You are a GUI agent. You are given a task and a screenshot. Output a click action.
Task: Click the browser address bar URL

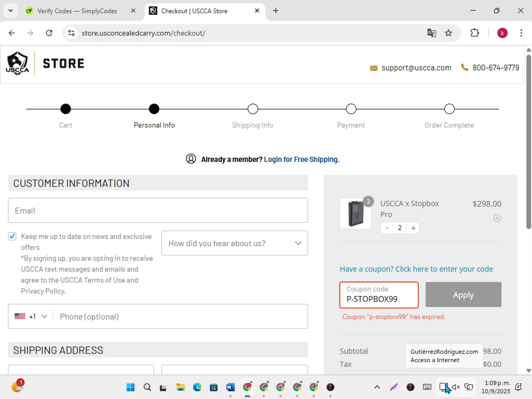tap(143, 33)
